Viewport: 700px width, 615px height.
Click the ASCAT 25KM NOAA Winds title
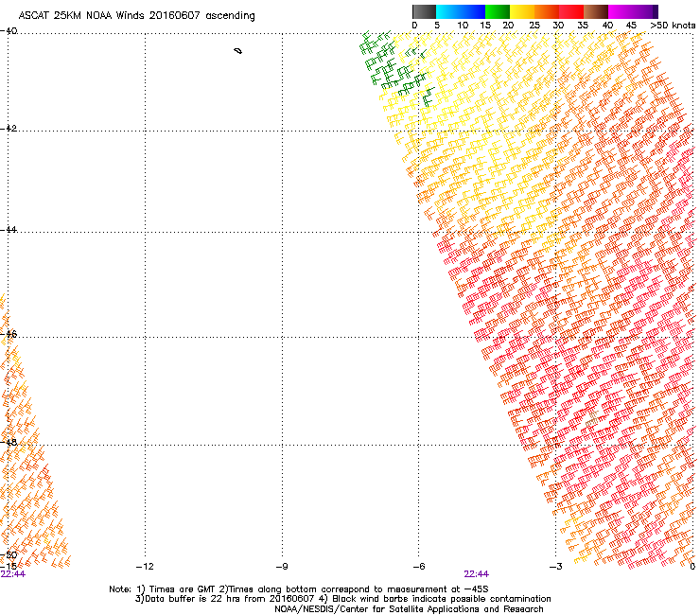136,15
